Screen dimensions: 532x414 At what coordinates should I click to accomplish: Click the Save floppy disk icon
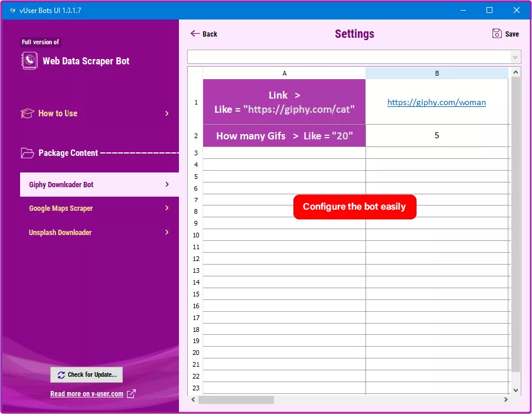tap(497, 34)
